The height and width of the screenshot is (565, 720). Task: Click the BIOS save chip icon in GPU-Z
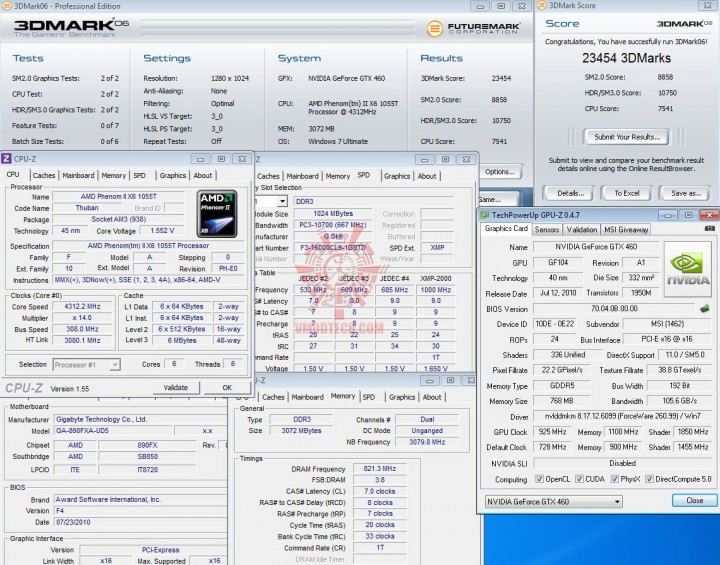point(705,309)
